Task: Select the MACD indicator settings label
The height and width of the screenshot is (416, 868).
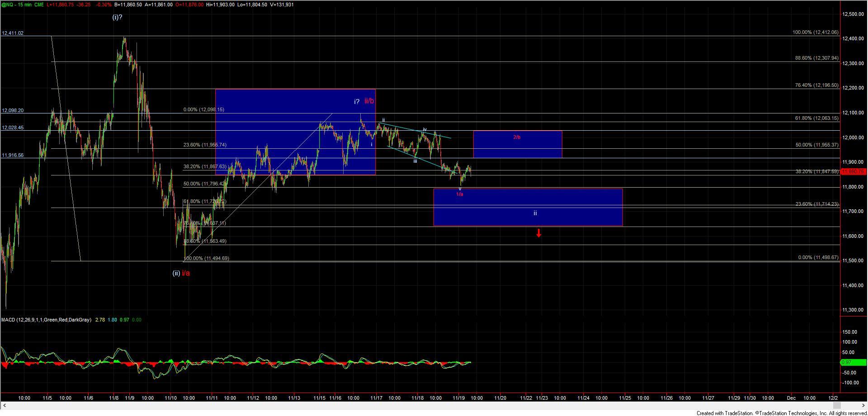Action: [x=46, y=320]
